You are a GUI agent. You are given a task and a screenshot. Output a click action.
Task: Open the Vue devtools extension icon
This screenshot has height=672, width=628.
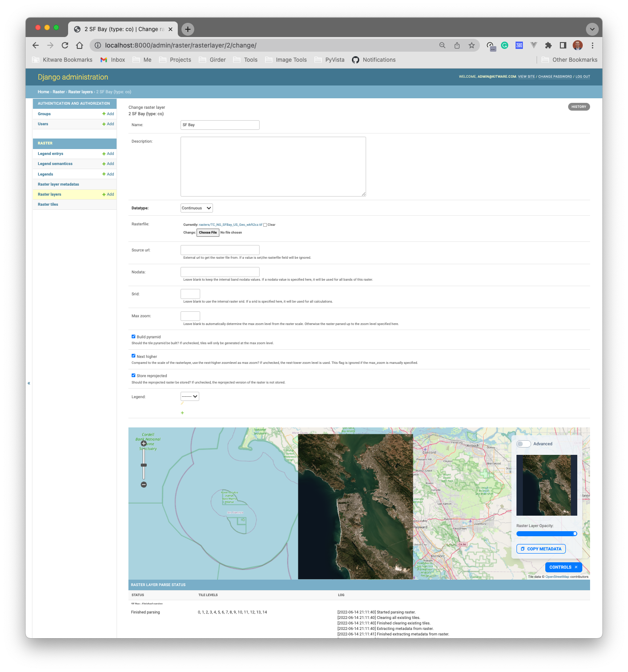click(534, 45)
